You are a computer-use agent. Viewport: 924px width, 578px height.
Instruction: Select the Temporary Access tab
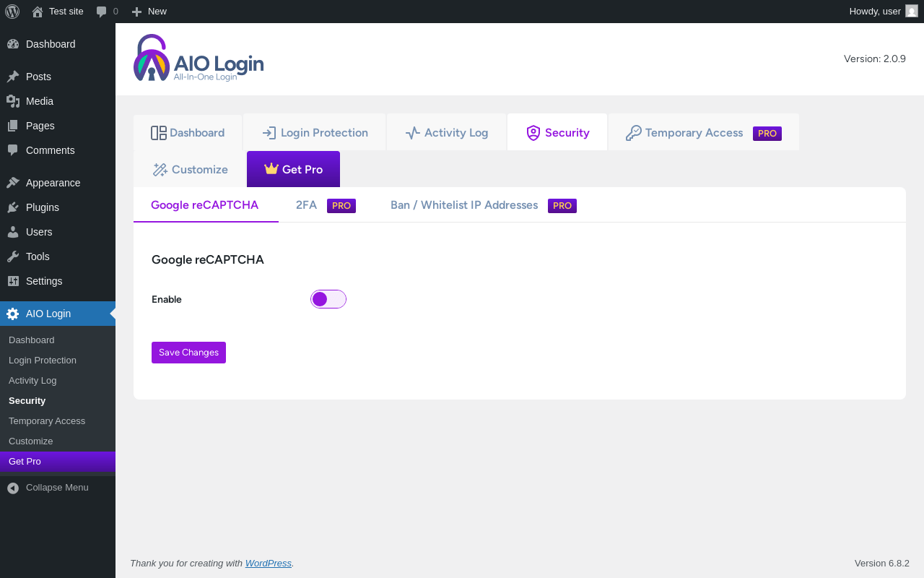point(704,132)
